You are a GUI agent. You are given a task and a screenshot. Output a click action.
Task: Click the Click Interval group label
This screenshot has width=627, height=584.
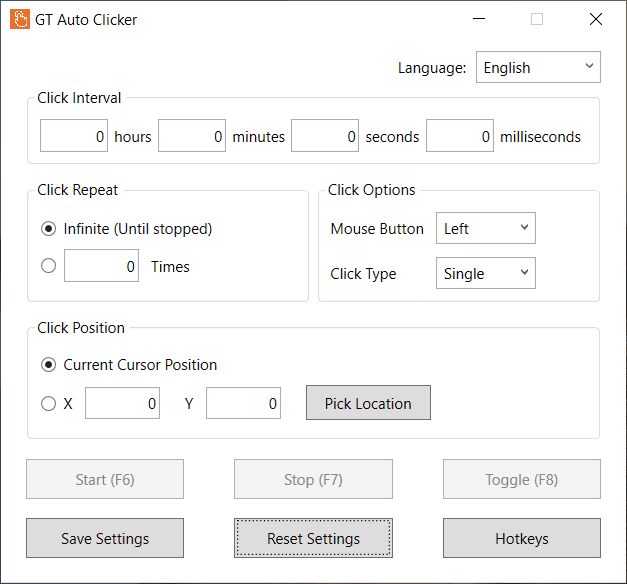coord(79,98)
